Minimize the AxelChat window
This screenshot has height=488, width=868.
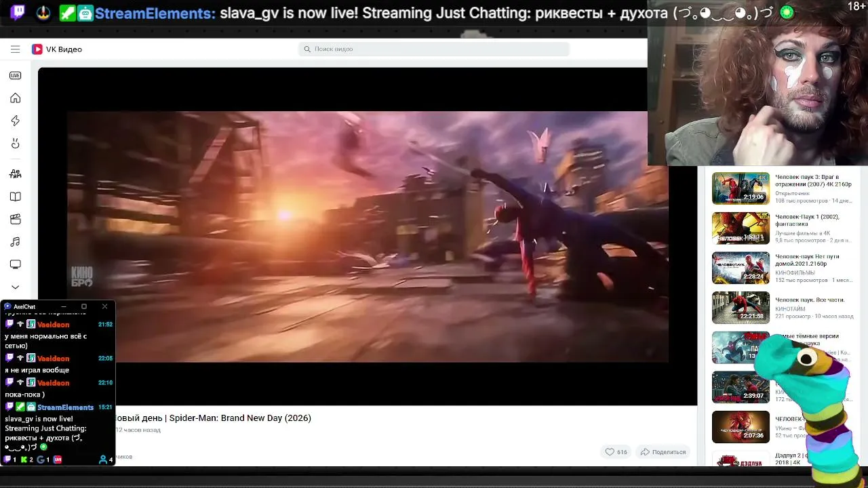(64, 306)
